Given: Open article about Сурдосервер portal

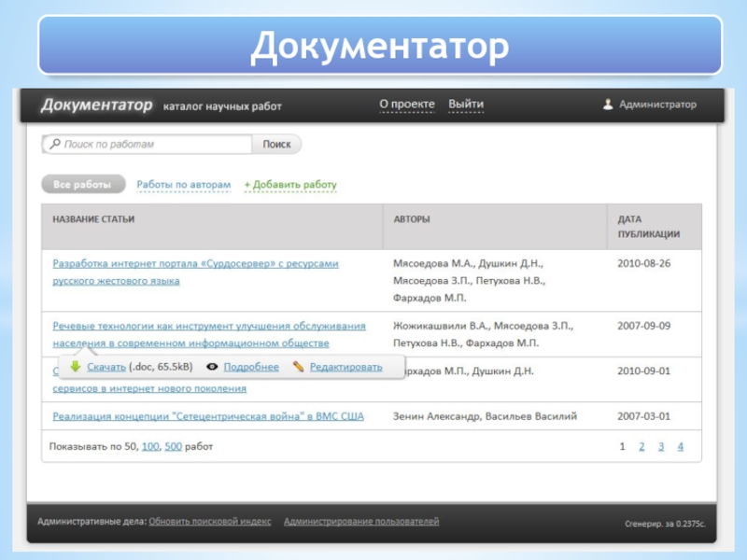Looking at the screenshot, I should tap(195, 264).
